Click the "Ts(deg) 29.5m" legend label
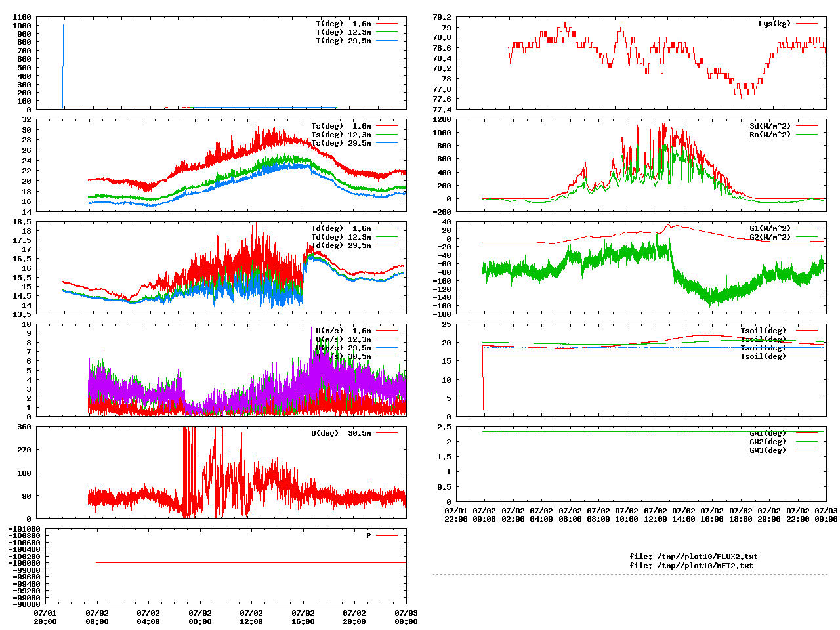 (x=341, y=143)
